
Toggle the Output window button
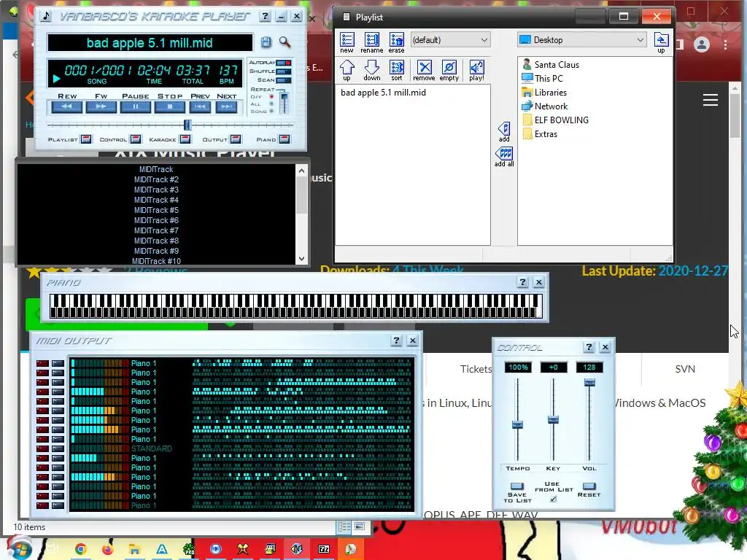pyautogui.click(x=236, y=139)
